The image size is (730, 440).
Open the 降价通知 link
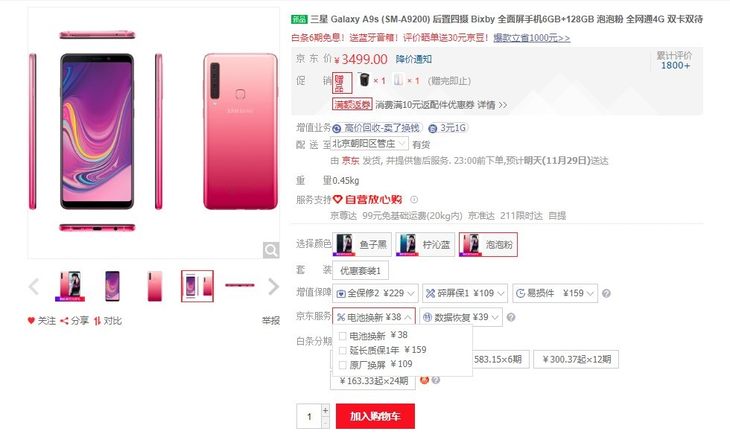(414, 59)
